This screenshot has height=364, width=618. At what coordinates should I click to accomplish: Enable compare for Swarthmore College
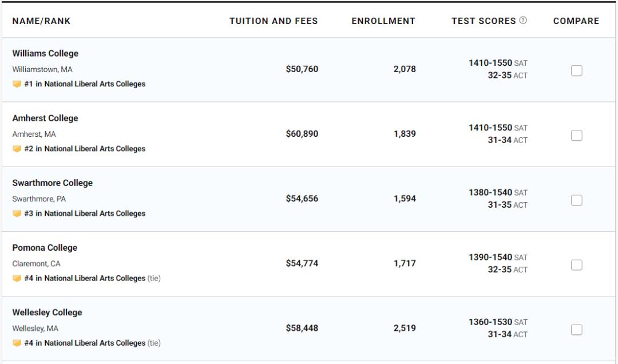click(x=576, y=200)
